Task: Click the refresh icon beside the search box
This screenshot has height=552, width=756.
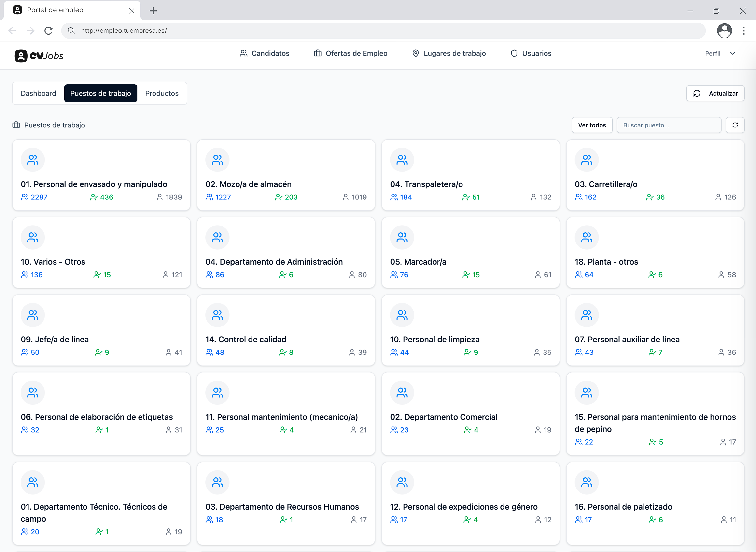Action: click(735, 125)
